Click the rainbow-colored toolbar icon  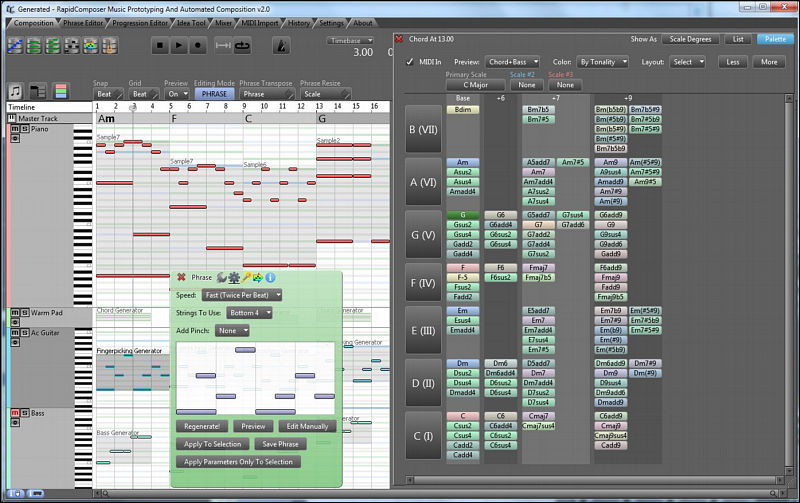coord(90,46)
